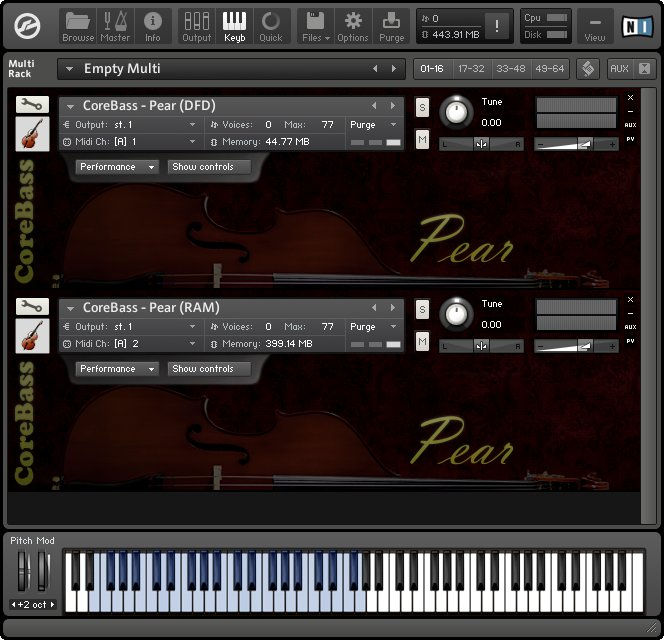Minimize the Pear (RAM) instrument header
This screenshot has width=664, height=640.
(630, 313)
